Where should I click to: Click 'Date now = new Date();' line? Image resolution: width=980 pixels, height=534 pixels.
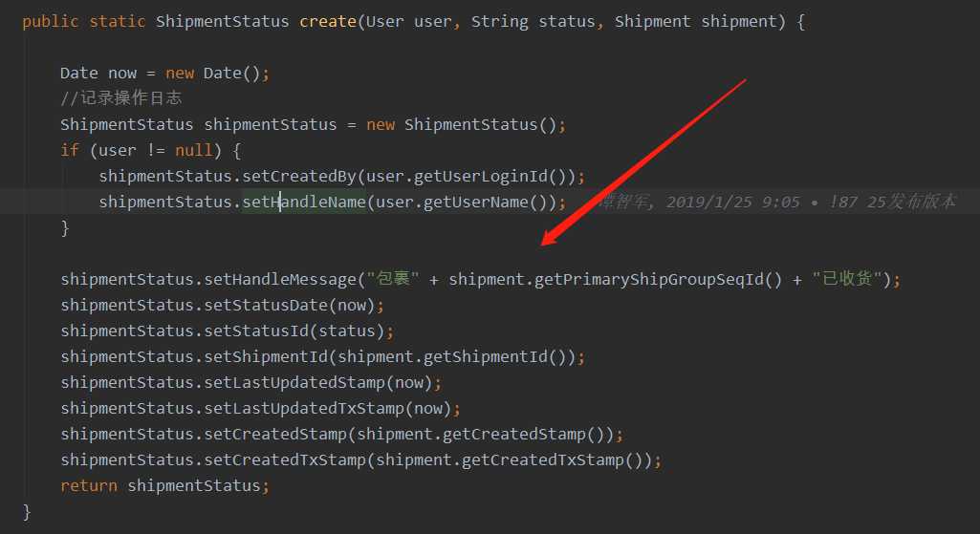[x=165, y=73]
